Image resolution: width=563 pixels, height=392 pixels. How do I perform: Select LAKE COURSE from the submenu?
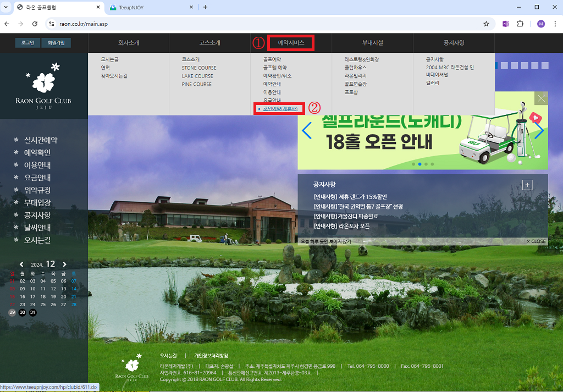point(197,76)
